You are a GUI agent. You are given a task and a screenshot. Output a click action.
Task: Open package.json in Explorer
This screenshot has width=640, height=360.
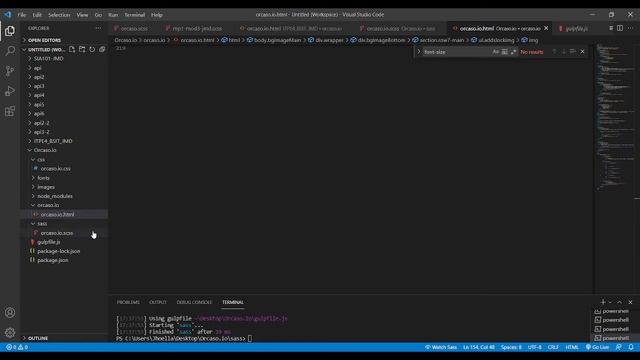[64, 260]
